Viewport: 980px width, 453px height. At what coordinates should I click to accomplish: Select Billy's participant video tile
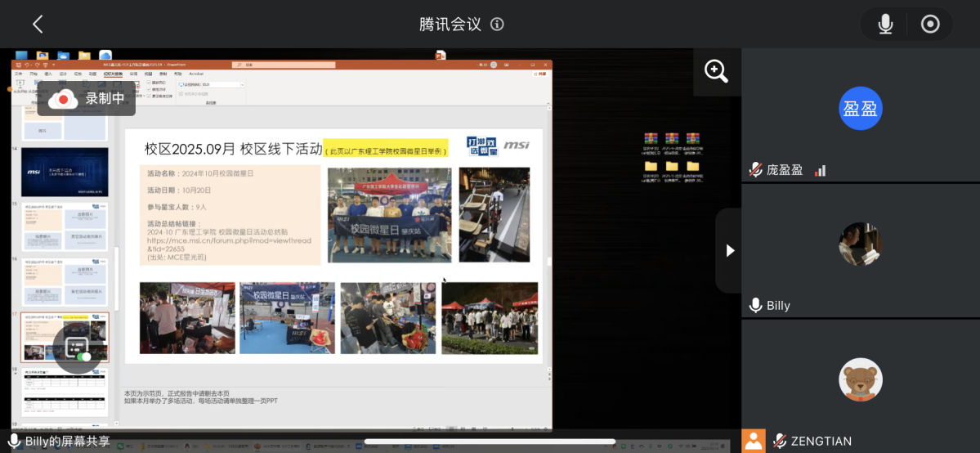[x=860, y=244]
